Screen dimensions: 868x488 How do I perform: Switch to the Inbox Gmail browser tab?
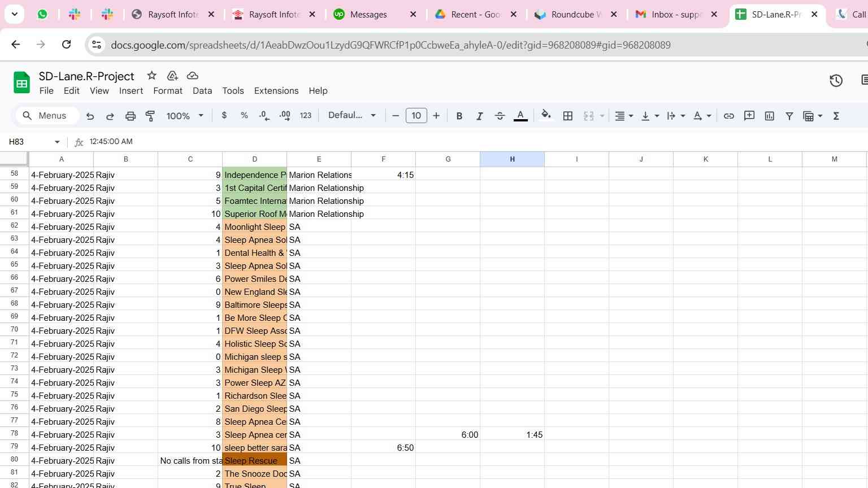coord(677,15)
